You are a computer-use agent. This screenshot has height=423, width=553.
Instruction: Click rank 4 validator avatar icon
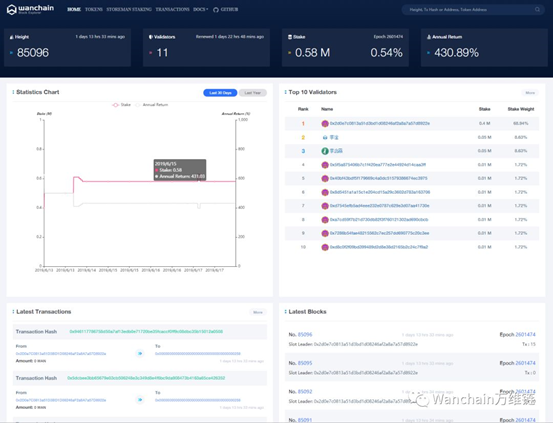click(325, 165)
